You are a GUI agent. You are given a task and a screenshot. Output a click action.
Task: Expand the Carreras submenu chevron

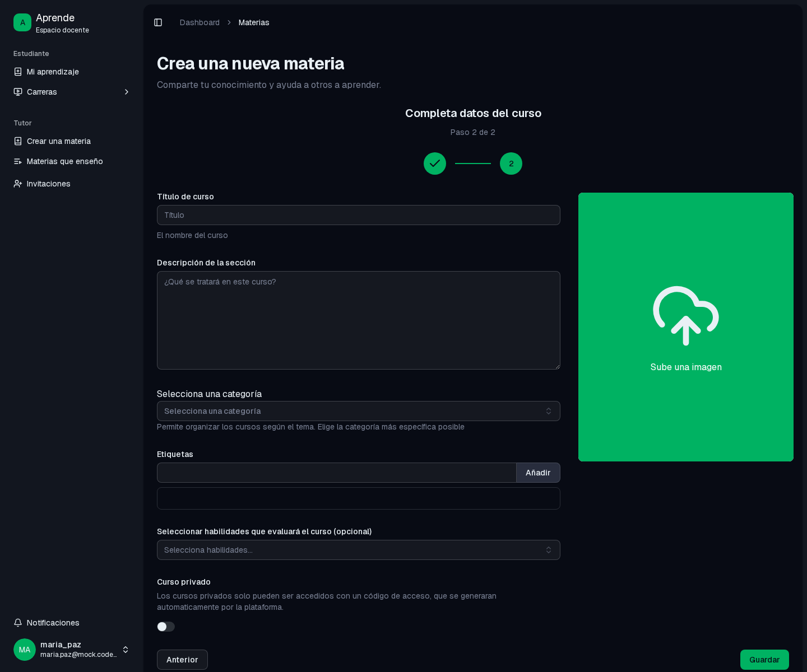(127, 92)
